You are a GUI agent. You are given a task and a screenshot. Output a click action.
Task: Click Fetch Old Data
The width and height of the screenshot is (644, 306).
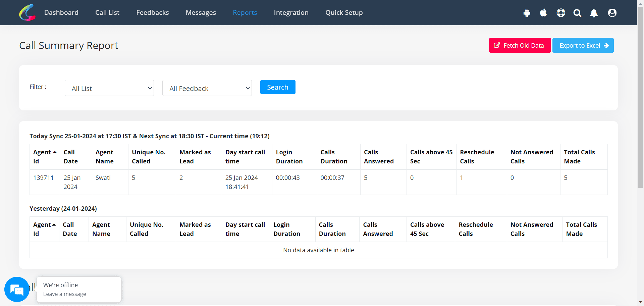tap(519, 45)
